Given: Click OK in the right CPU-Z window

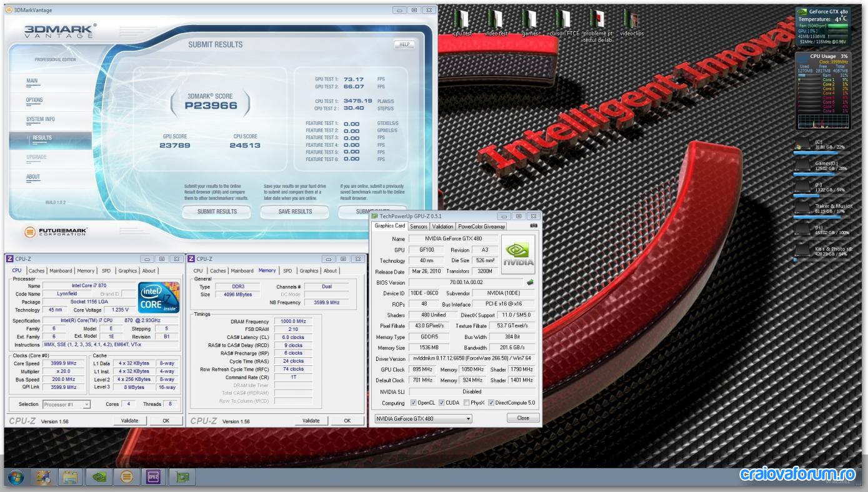Looking at the screenshot, I should [x=347, y=421].
